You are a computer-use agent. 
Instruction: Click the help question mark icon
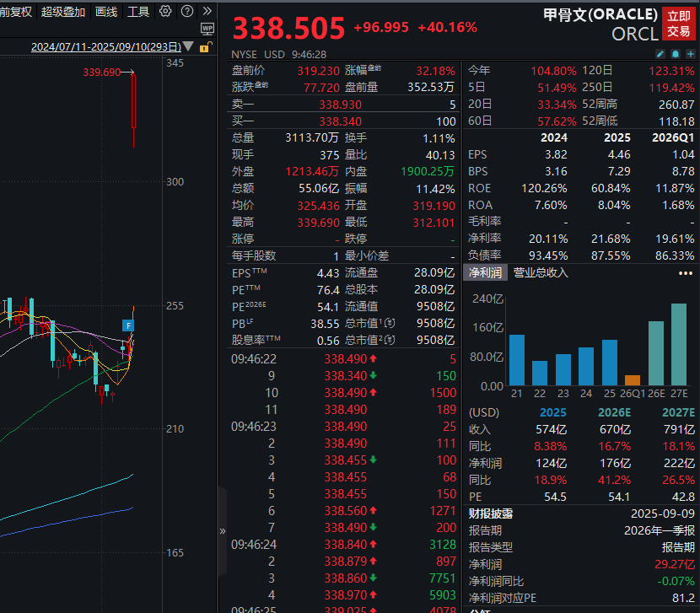[186, 12]
